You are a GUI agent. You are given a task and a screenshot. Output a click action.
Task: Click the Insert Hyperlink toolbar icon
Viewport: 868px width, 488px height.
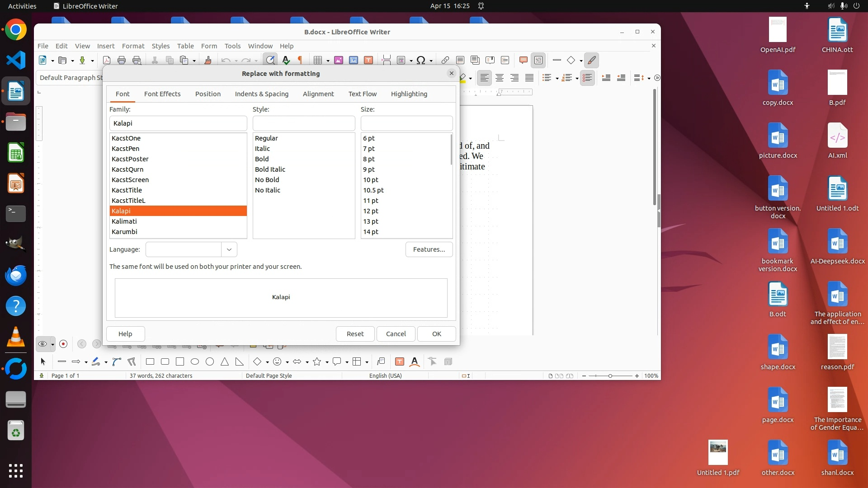[x=445, y=60]
